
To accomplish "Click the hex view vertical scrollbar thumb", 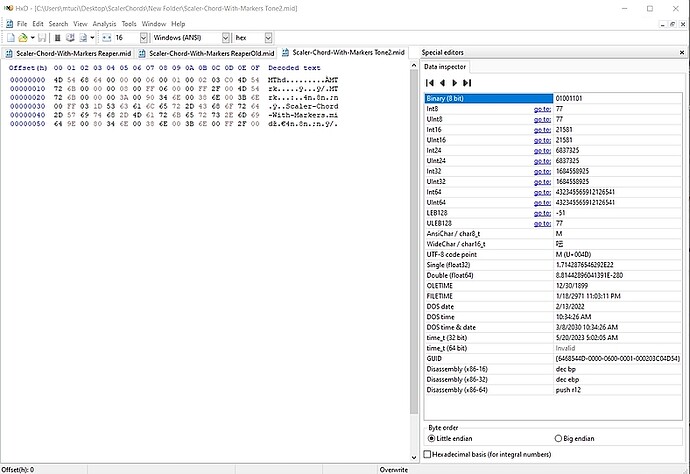I will click(x=414, y=242).
